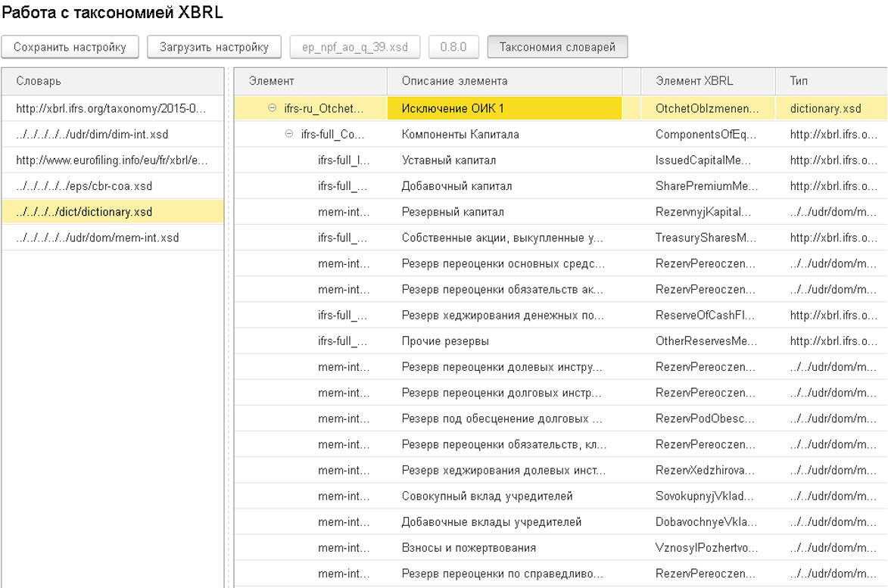Click the Сохранить настройку button

click(70, 47)
